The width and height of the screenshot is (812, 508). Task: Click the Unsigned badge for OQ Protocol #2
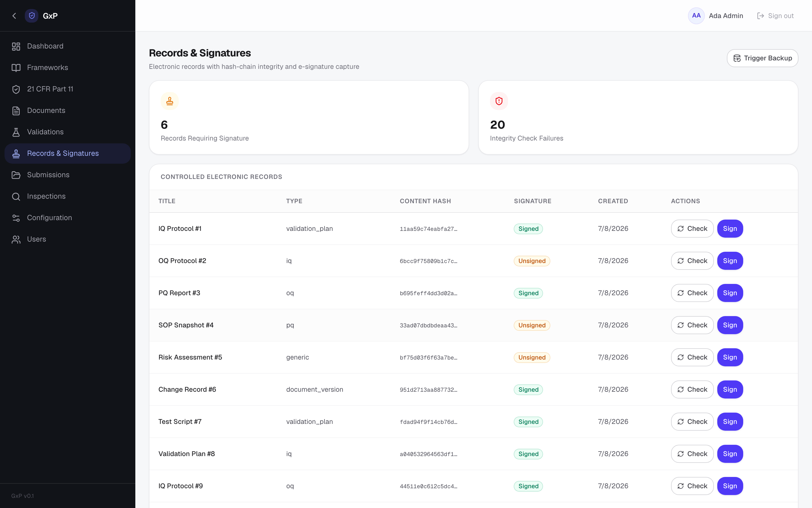coord(532,261)
